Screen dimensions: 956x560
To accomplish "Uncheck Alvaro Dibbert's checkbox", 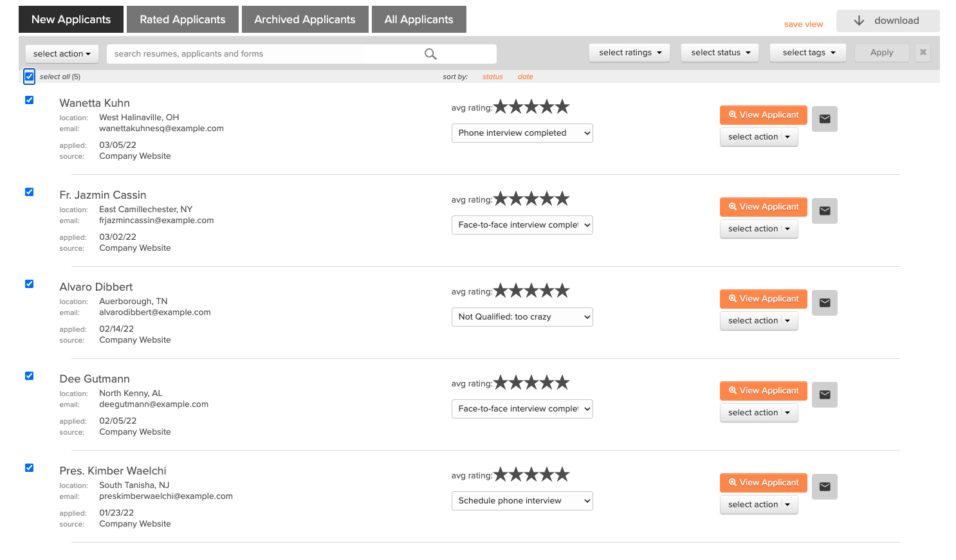I will 29,284.
